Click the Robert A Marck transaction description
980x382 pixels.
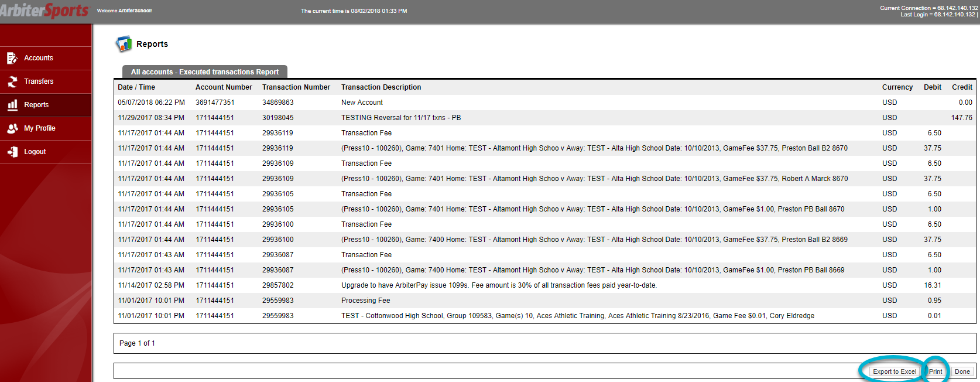594,179
